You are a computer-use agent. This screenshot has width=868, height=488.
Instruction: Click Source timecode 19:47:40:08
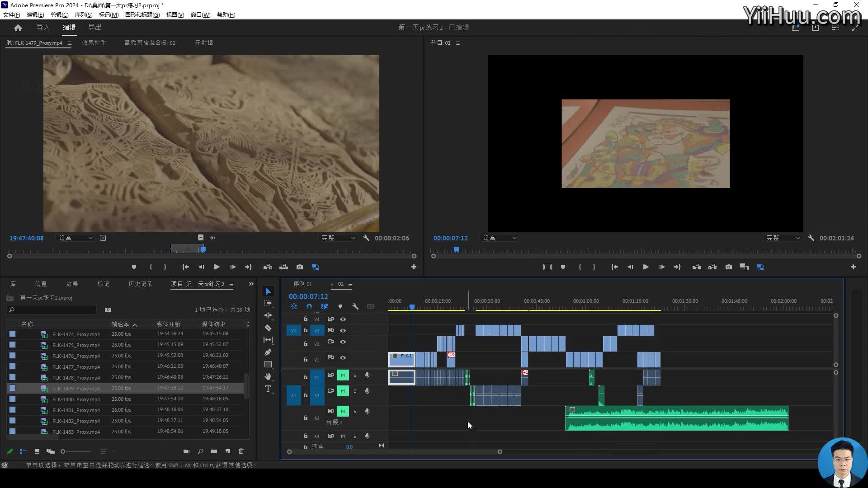click(x=27, y=238)
